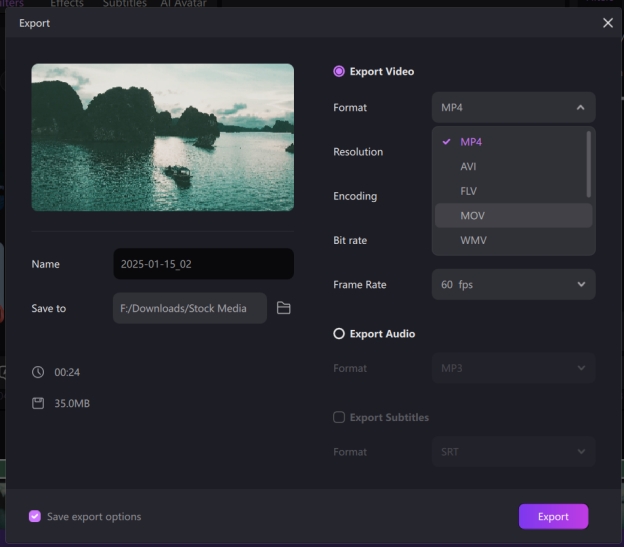Choose MP4 in the format list
The image size is (624, 548).
coord(513,142)
